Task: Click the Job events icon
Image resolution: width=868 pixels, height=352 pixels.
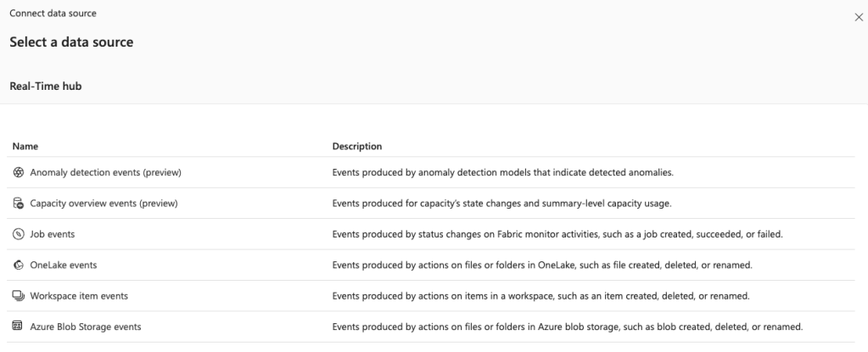Action: coord(19,234)
